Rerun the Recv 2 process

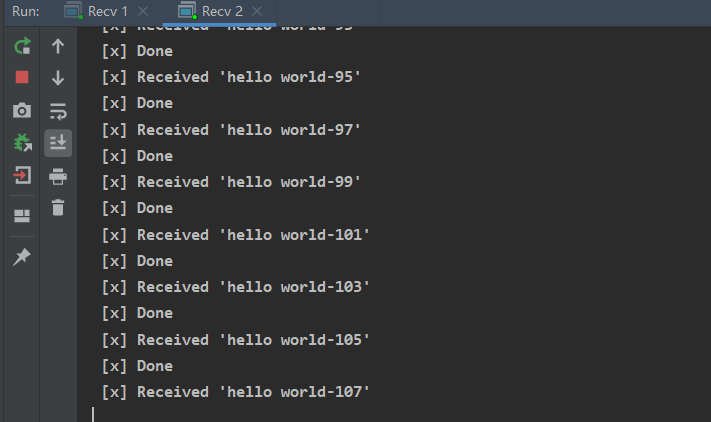pyautogui.click(x=22, y=46)
